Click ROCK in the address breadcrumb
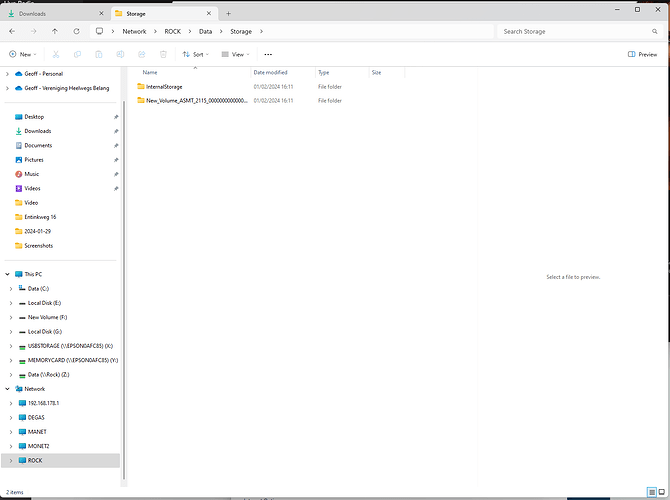Viewport: 670px width, 500px height. (172, 31)
